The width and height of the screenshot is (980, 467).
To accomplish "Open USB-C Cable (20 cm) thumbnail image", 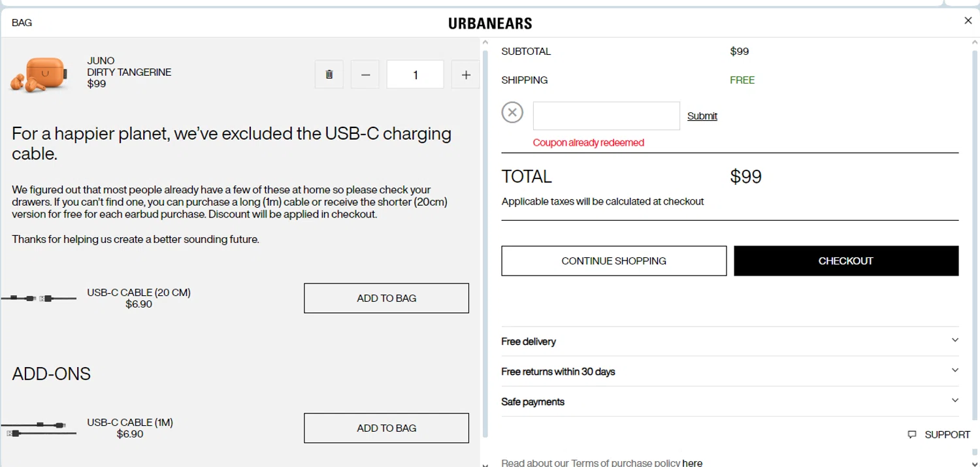I will click(39, 298).
